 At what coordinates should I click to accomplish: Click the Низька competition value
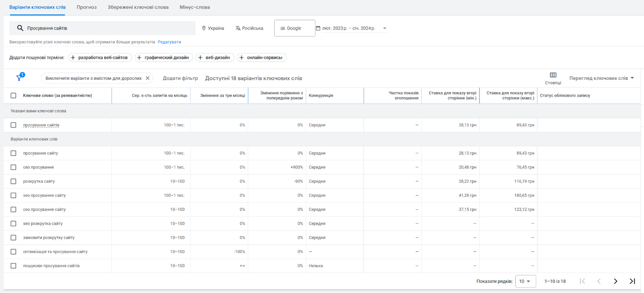click(316, 266)
